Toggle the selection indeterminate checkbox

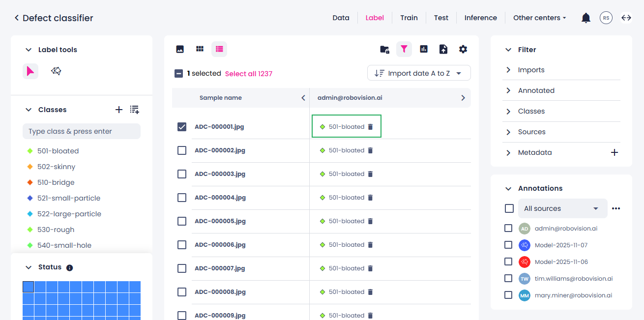179,74
